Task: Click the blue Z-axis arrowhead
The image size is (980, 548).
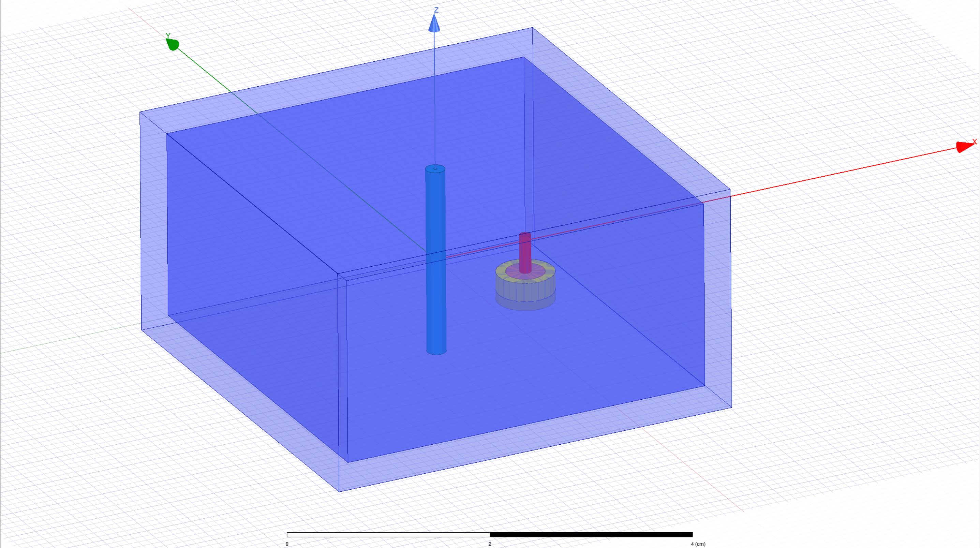Action: pos(434,24)
